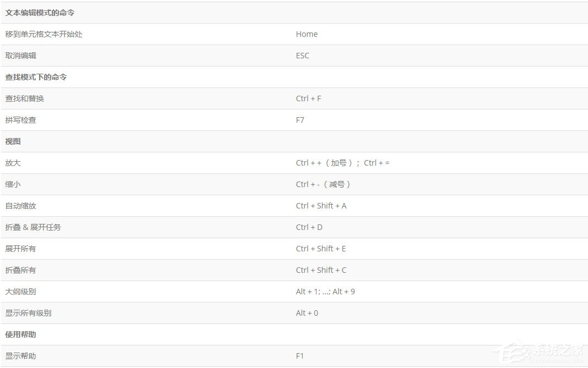Click the 'Ctrl + D' shortcut text
Image resolution: width=588 pixels, height=368 pixels.
coord(309,227)
